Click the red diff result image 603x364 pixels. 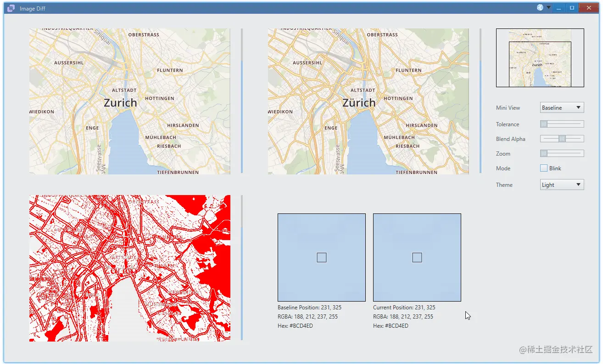pyautogui.click(x=130, y=268)
